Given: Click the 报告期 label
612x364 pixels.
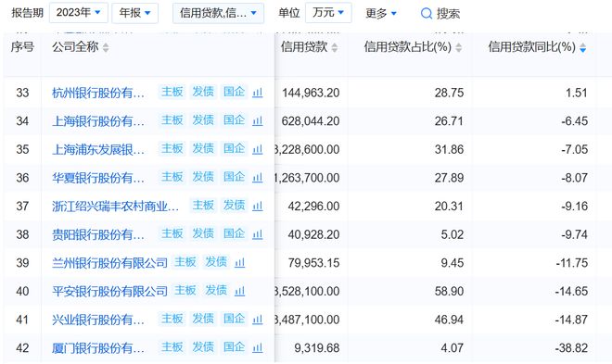Looking at the screenshot, I should pyautogui.click(x=27, y=13).
